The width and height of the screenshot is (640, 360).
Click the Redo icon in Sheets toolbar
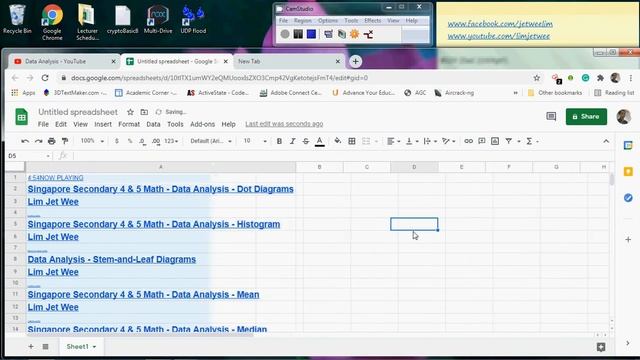click(38, 141)
